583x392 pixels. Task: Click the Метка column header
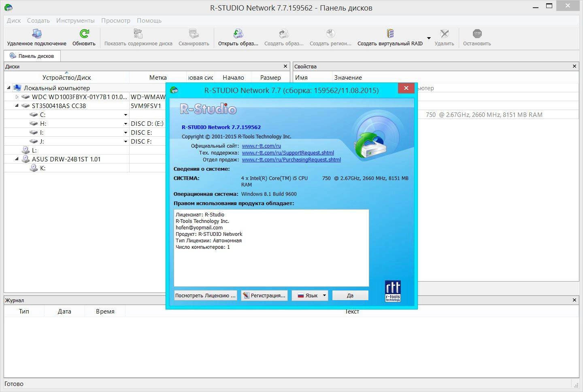coord(158,77)
